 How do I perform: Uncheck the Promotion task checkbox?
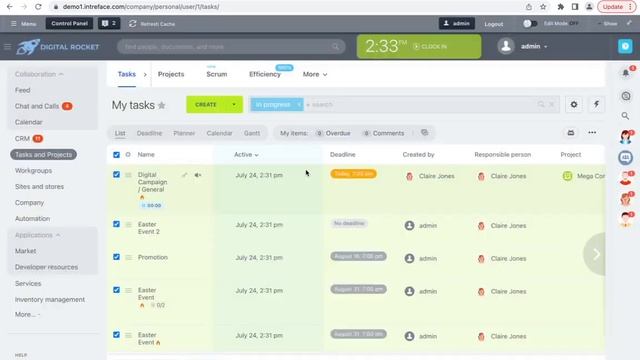(116, 257)
